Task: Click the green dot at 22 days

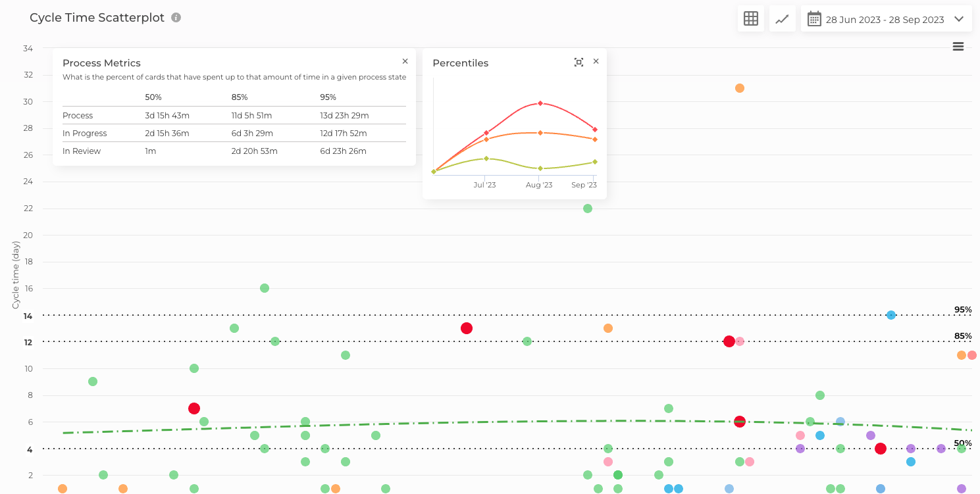Action: coord(586,208)
